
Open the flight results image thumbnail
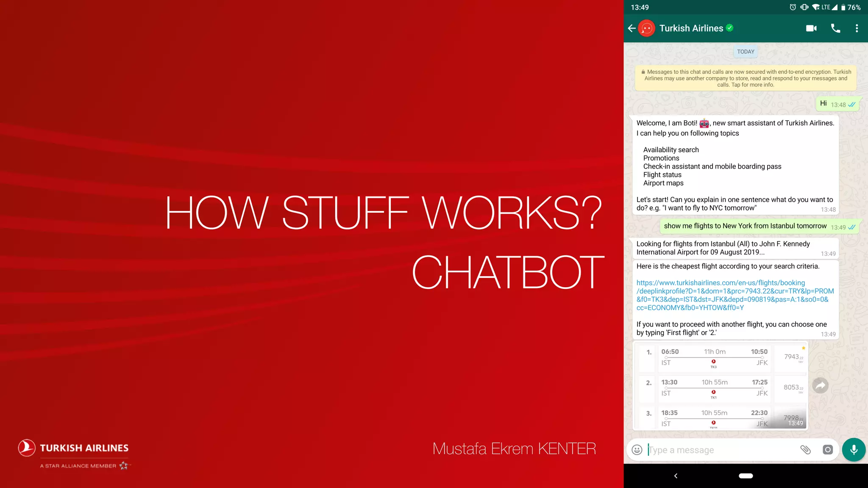click(720, 386)
